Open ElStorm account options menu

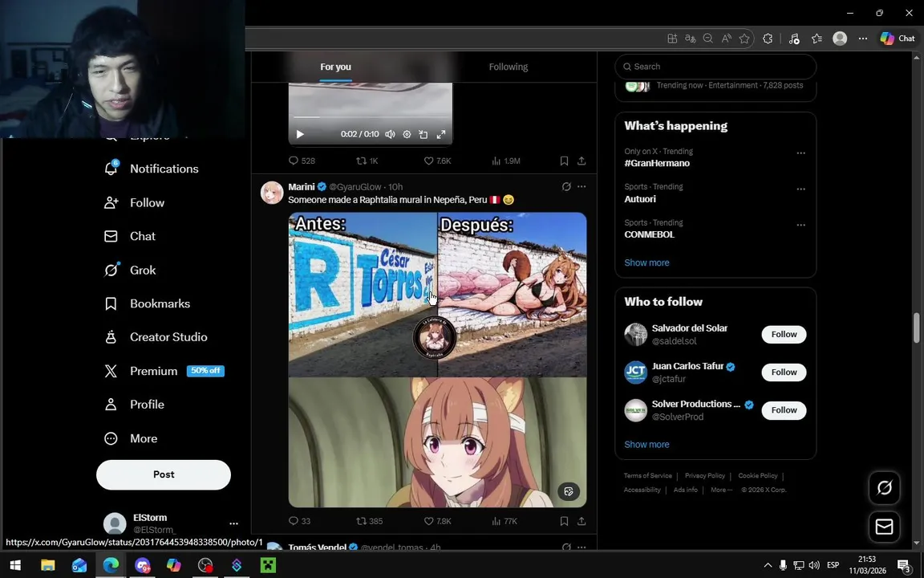click(x=233, y=523)
